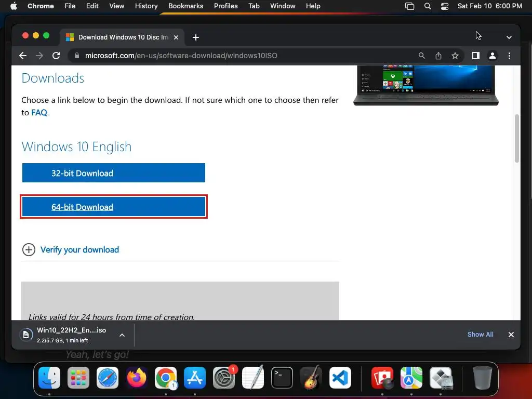This screenshot has height=399, width=532.
Task: Open the Win10_22H2 iso download item
Action: [x=71, y=335]
